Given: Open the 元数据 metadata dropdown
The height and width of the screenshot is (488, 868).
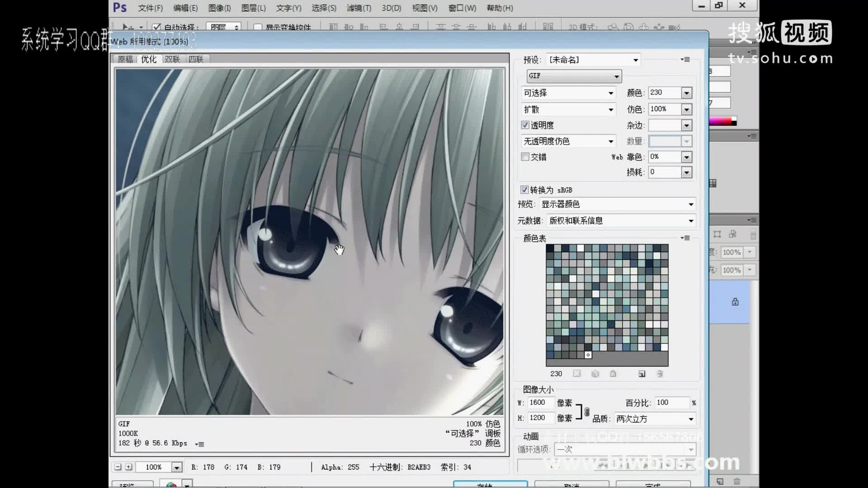Looking at the screenshot, I should click(621, 221).
